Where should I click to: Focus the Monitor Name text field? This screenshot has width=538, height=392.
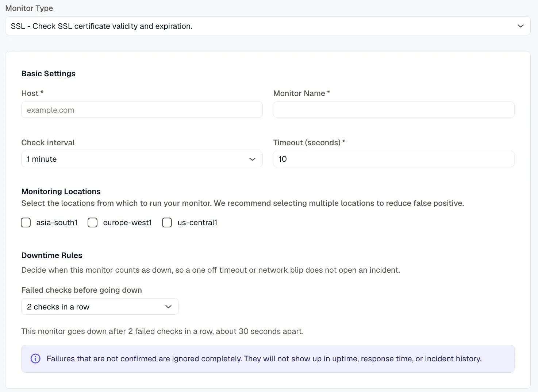point(394,110)
